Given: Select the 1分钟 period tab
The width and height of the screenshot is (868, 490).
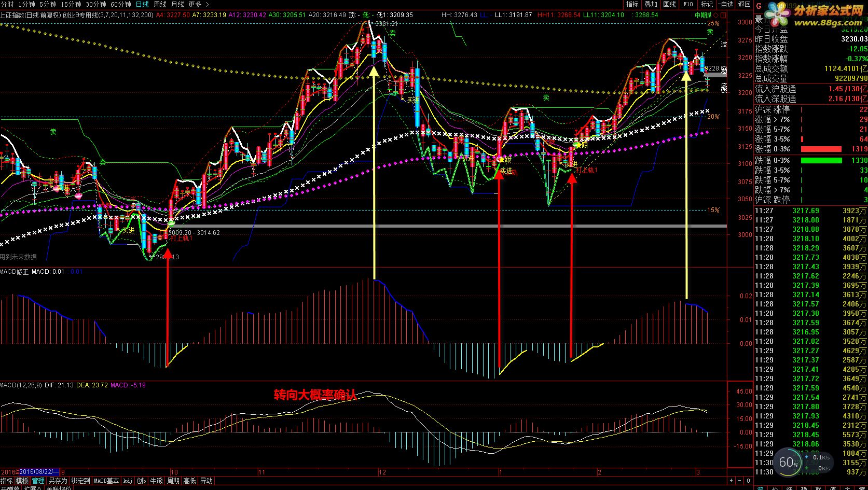Looking at the screenshot, I should (26, 4).
